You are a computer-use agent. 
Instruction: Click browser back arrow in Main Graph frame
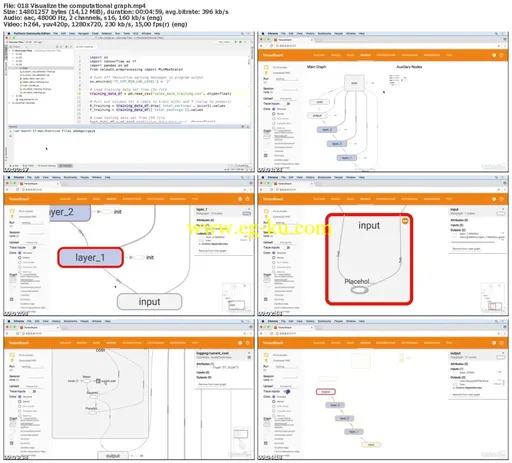[x=262, y=46]
